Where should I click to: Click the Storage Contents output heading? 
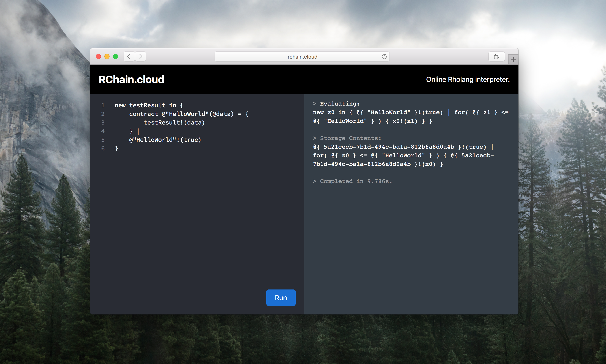350,138
